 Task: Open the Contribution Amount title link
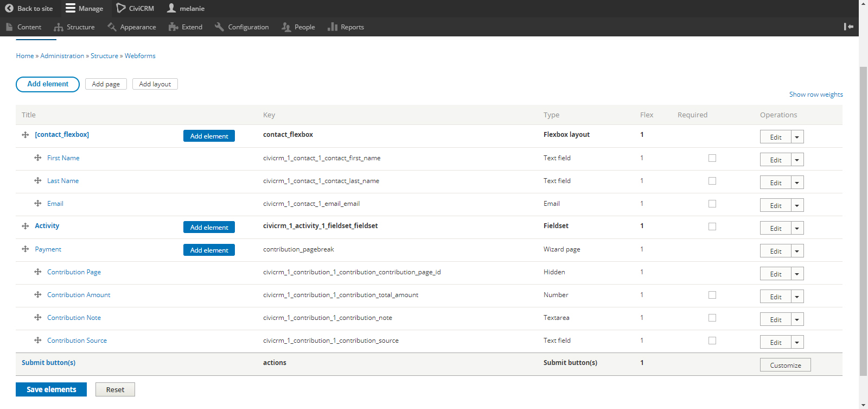[79, 295]
